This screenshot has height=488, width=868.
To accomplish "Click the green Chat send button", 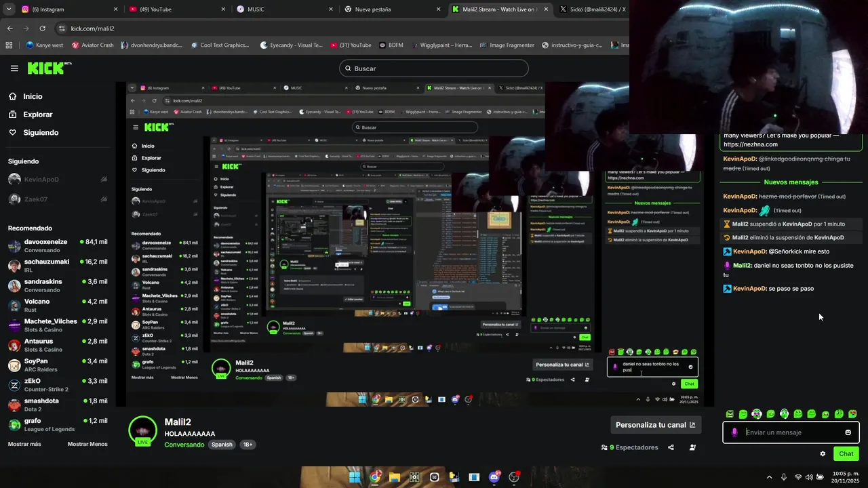I will click(x=846, y=454).
